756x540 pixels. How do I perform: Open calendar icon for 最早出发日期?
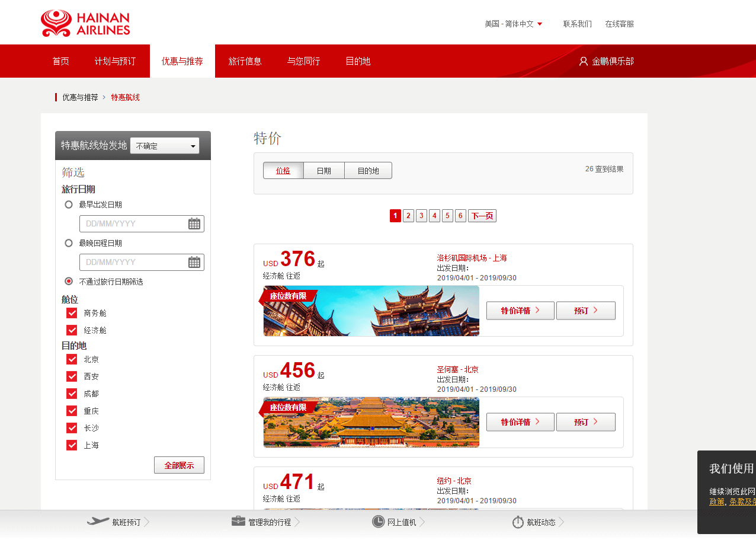pyautogui.click(x=194, y=223)
